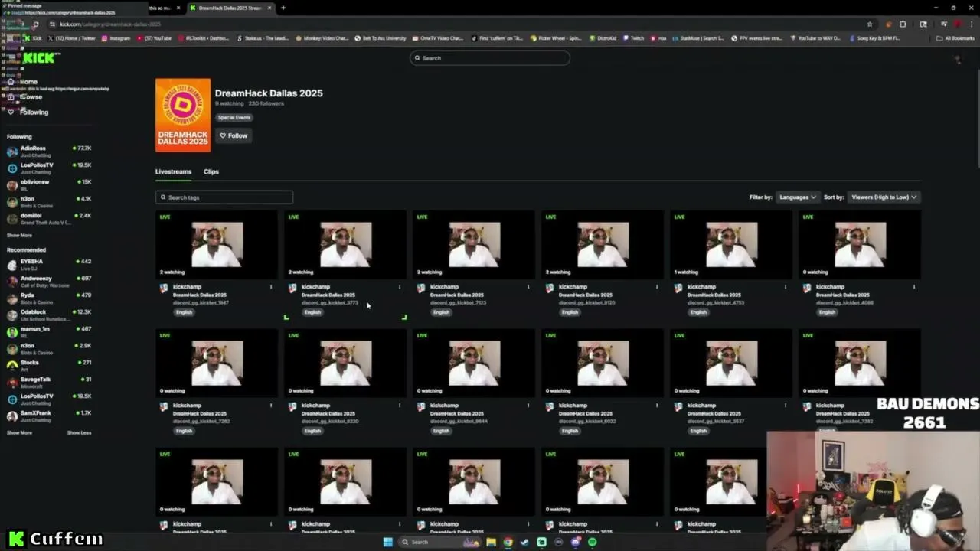This screenshot has height=551, width=980.
Task: Open the YouTube bookmark
Action: 154,38
